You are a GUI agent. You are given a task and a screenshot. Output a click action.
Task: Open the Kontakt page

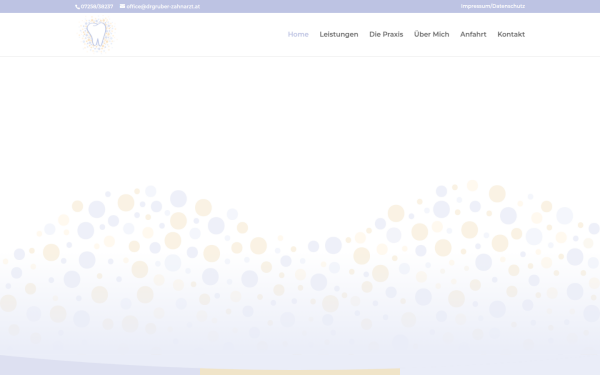(x=511, y=34)
